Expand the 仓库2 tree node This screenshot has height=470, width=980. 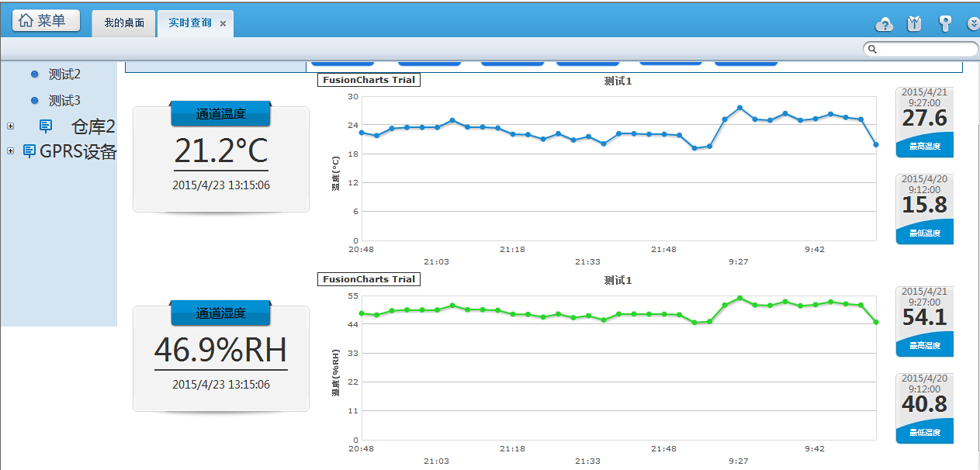pyautogui.click(x=10, y=126)
